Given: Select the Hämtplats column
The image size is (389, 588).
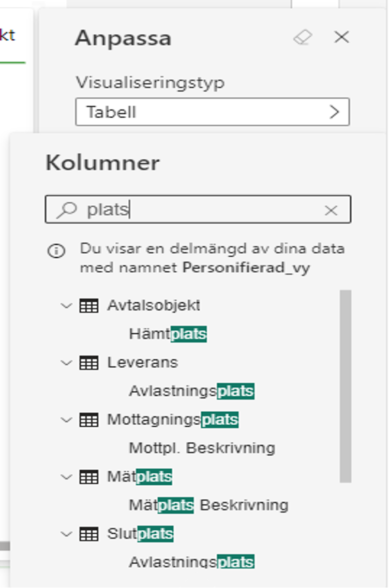Looking at the screenshot, I should [168, 334].
